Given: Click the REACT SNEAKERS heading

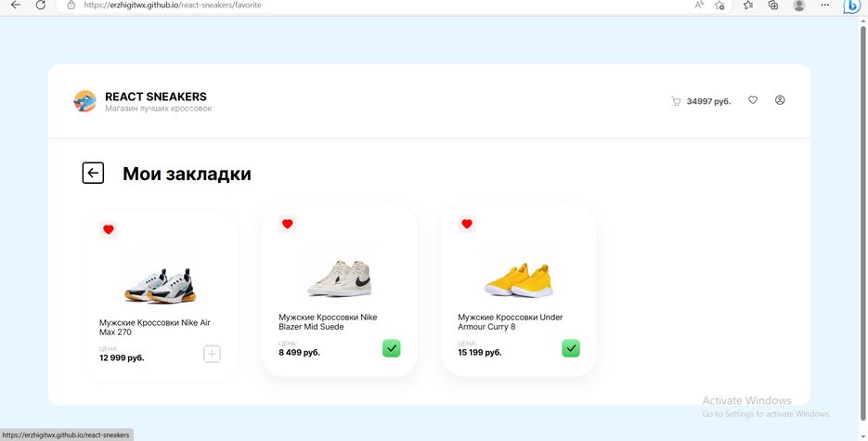Looking at the screenshot, I should [156, 97].
